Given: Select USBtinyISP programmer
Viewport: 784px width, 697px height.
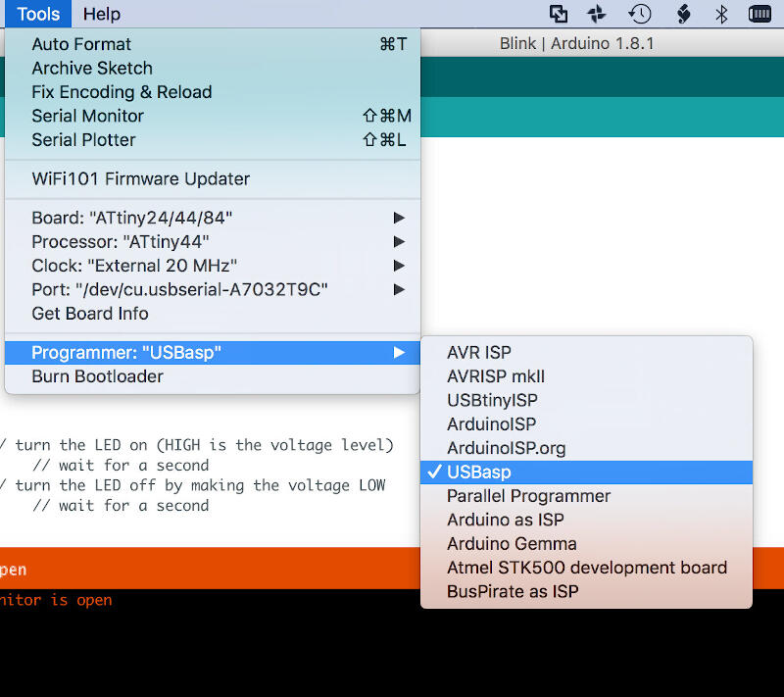Looking at the screenshot, I should coord(586,401).
